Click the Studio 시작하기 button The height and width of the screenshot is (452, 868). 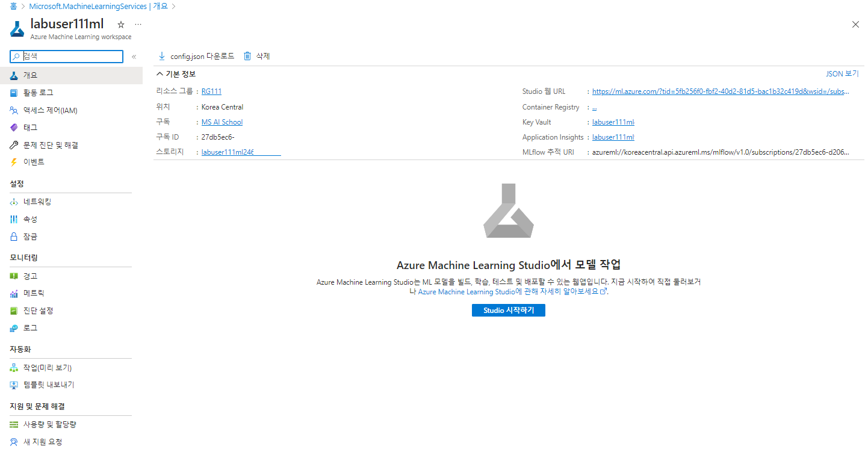[509, 311]
